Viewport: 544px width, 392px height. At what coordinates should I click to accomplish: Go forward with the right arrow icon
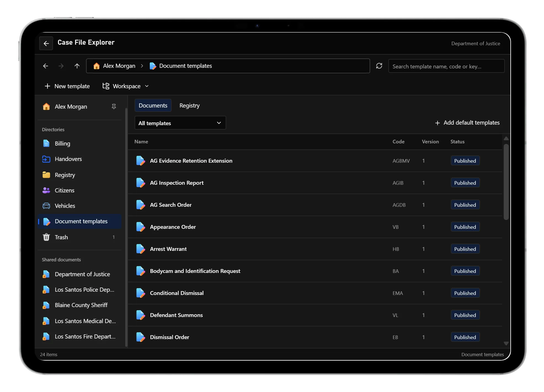[61, 66]
